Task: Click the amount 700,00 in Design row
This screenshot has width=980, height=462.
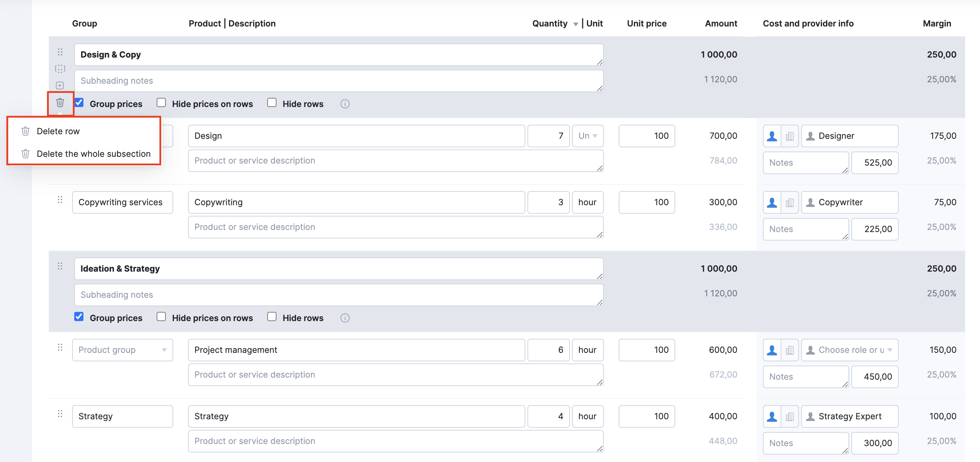Action: 723,136
